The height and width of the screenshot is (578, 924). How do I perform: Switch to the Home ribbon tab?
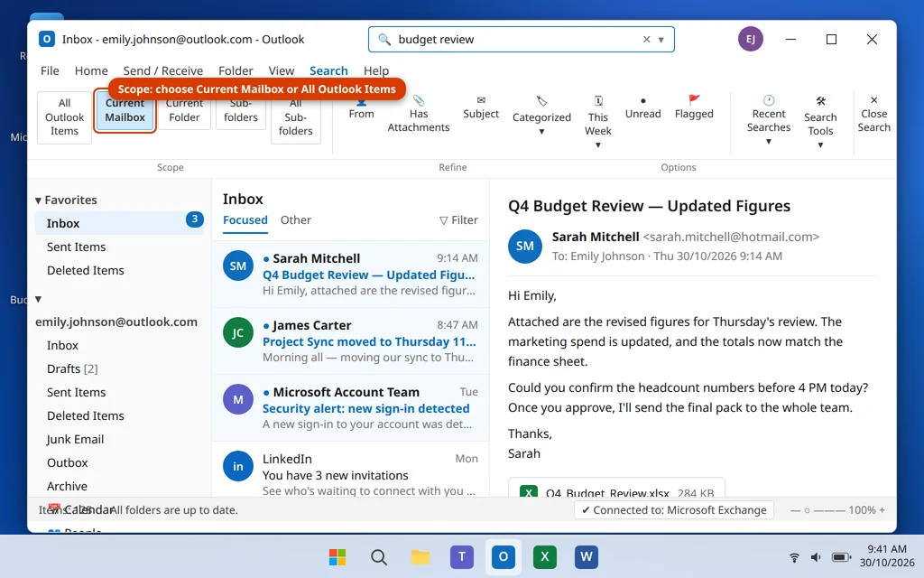click(91, 70)
